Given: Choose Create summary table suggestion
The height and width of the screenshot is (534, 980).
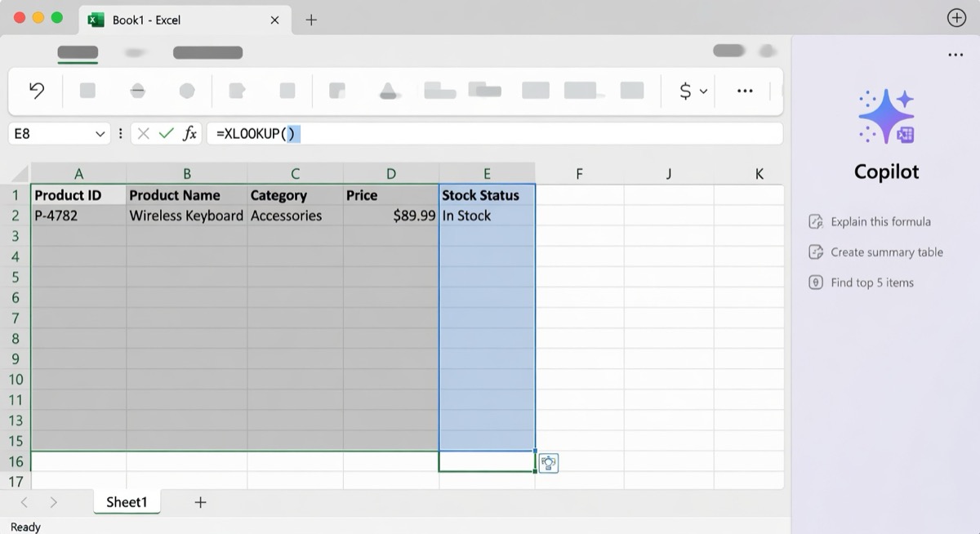Looking at the screenshot, I should (875, 252).
